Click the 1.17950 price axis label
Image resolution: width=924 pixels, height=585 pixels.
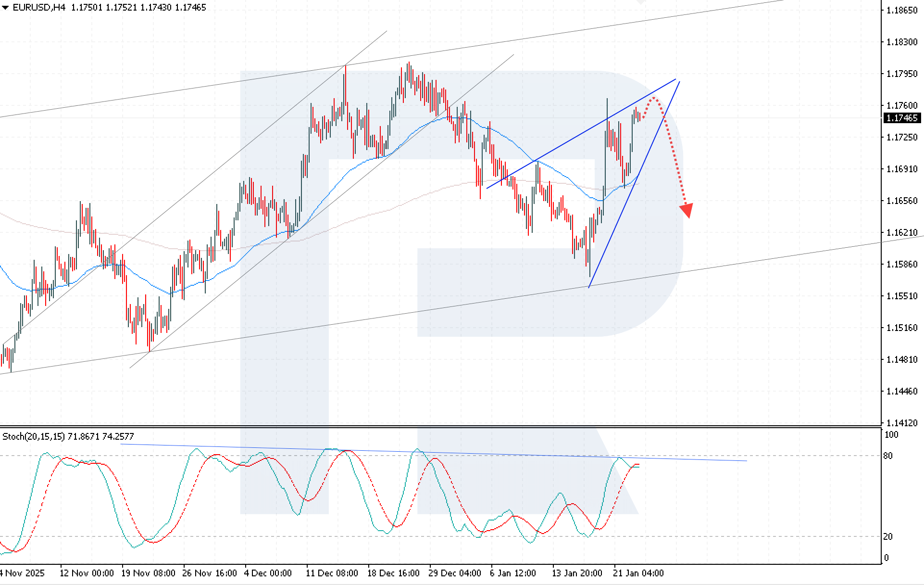(902, 74)
